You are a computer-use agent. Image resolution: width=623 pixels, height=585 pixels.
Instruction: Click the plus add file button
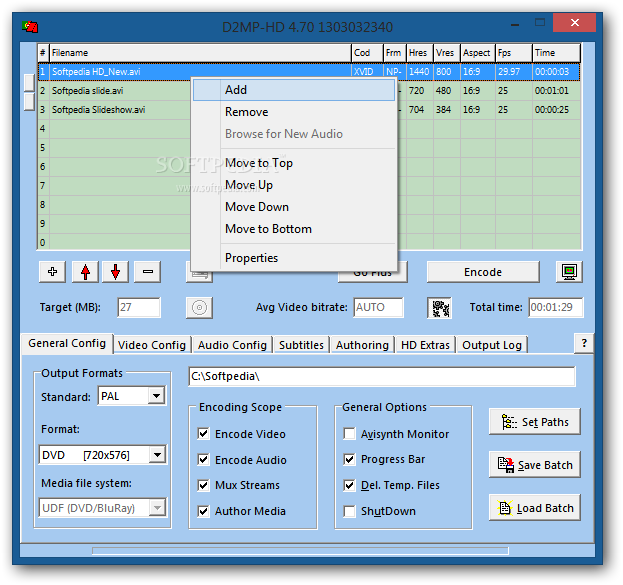(x=52, y=272)
